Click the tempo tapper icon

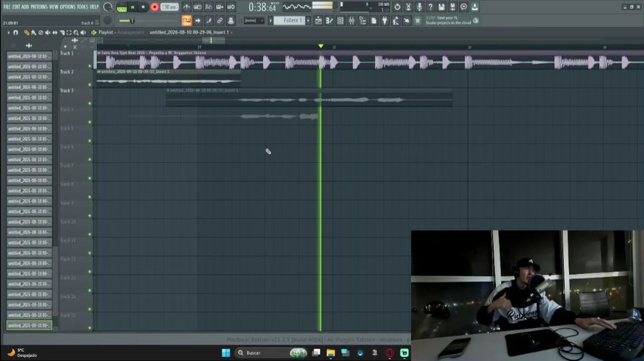coord(396,21)
